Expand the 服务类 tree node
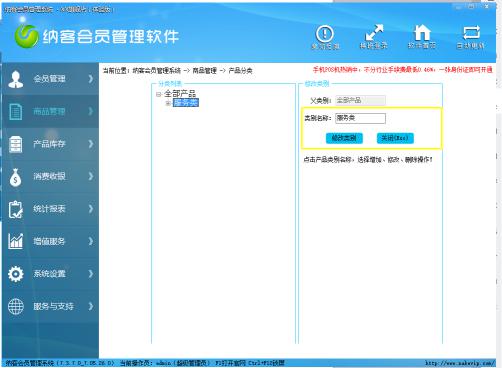Viewport: 502px width, 368px height. pos(168,103)
